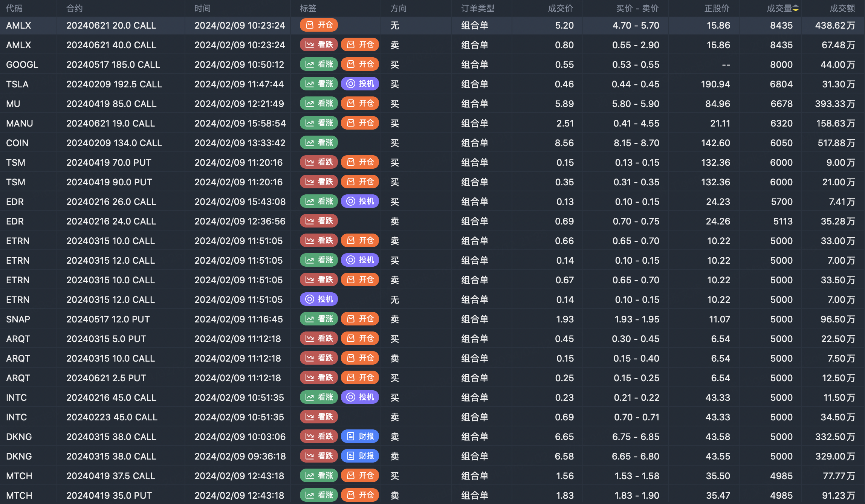Image resolution: width=865 pixels, height=504 pixels.
Task: Click the 订单类型 column header
Action: 478,8
